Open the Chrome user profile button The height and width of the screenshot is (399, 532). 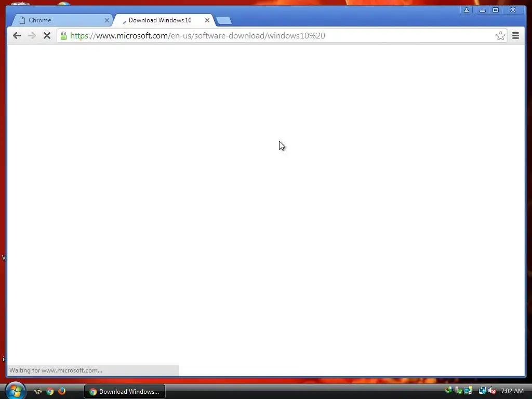coord(467,10)
